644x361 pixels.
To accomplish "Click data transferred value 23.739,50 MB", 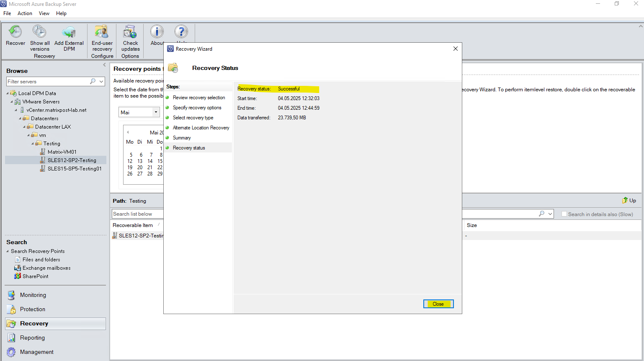I will (x=292, y=118).
